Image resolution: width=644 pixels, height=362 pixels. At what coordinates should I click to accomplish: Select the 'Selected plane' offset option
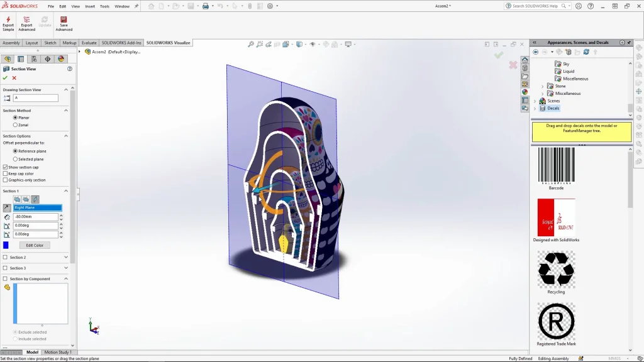16,159
